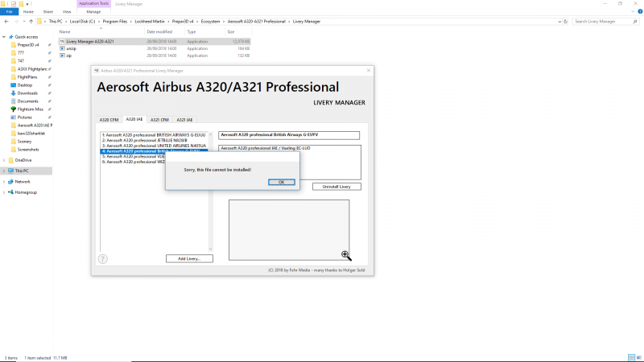Switch to the A320 CFM tab
The image size is (644, 362).
pos(109,120)
